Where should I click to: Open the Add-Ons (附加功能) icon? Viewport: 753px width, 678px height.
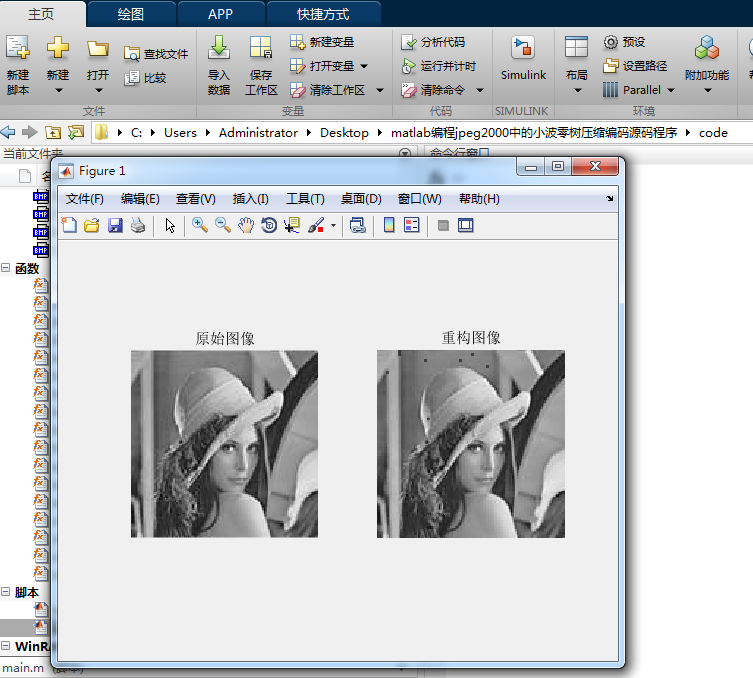(x=707, y=48)
